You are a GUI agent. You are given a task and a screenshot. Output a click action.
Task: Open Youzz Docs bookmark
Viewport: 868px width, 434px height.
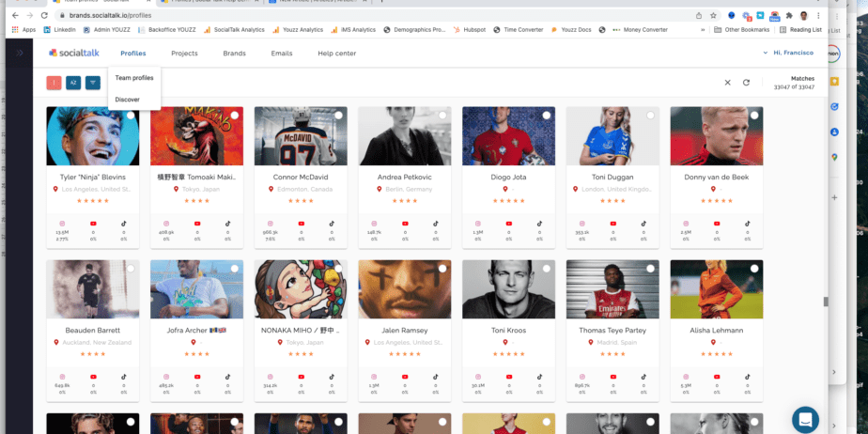pos(571,30)
